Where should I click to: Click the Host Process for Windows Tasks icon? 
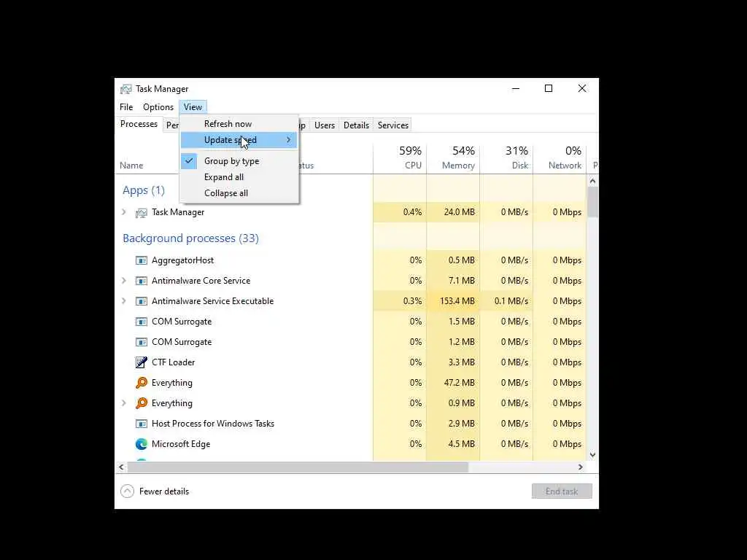pos(141,424)
